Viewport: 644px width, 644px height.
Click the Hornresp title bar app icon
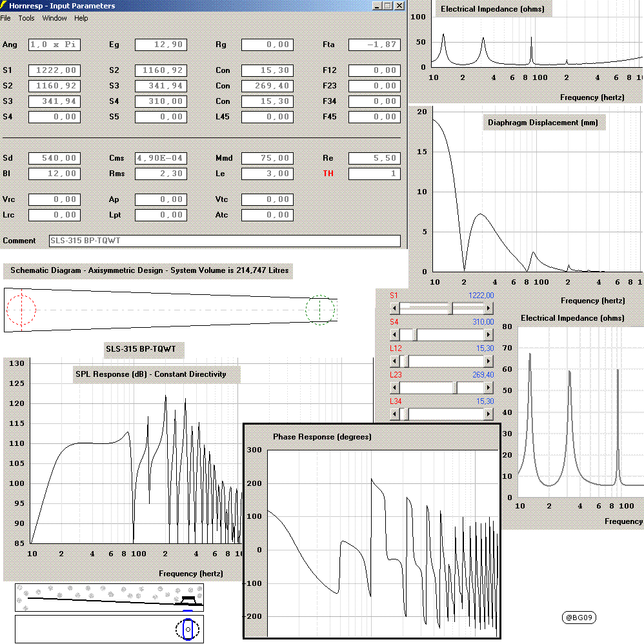tap(3, 5)
